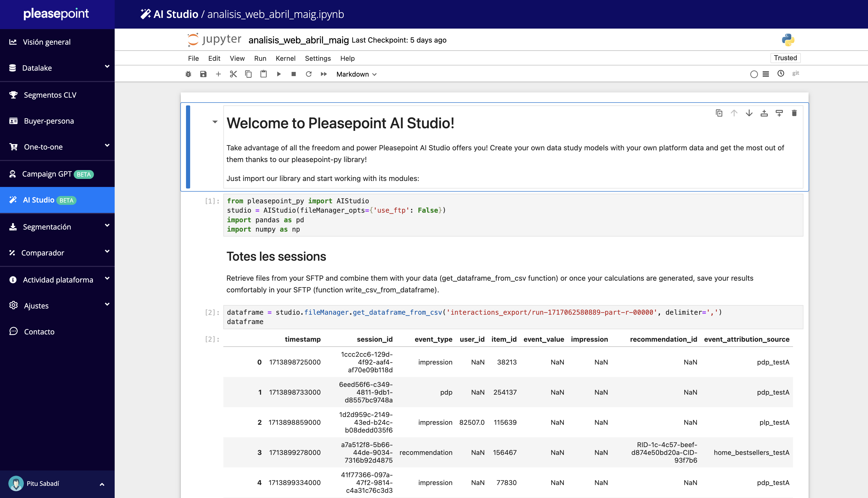Move cell down with arrow icon

(749, 113)
